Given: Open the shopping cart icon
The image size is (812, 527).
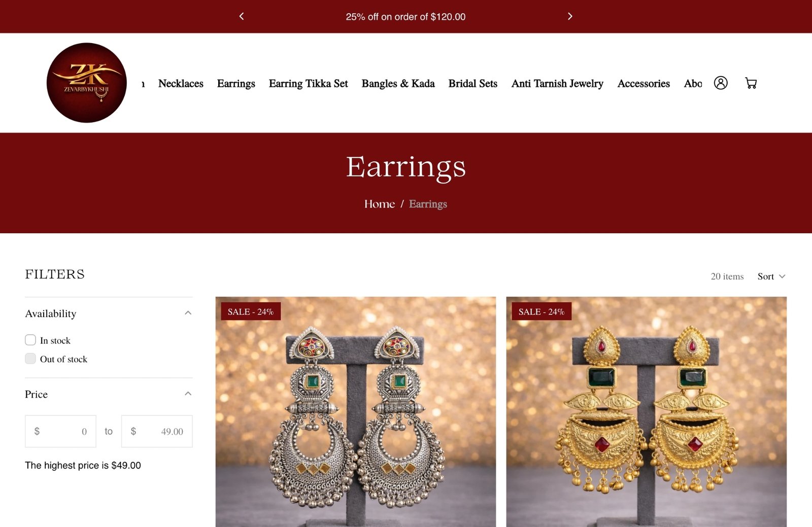Looking at the screenshot, I should 751,83.
